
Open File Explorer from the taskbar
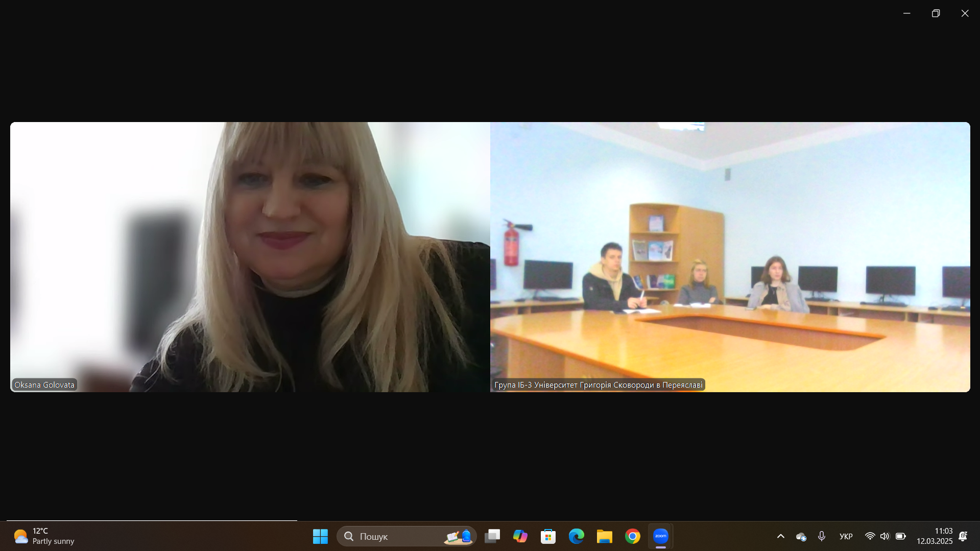604,536
